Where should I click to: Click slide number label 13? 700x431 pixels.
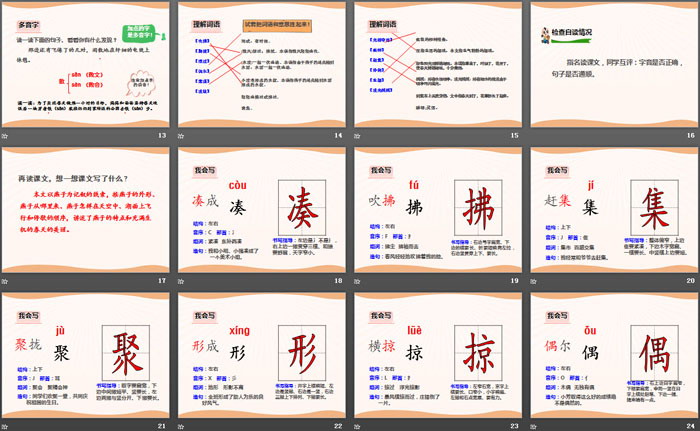tap(162, 135)
